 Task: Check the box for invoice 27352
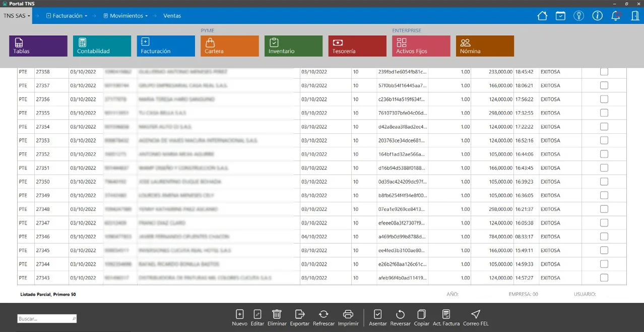tap(604, 154)
